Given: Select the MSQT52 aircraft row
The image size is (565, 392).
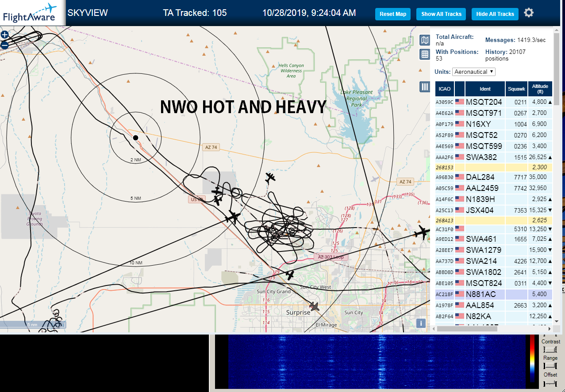Looking at the screenshot, I should [x=494, y=135].
